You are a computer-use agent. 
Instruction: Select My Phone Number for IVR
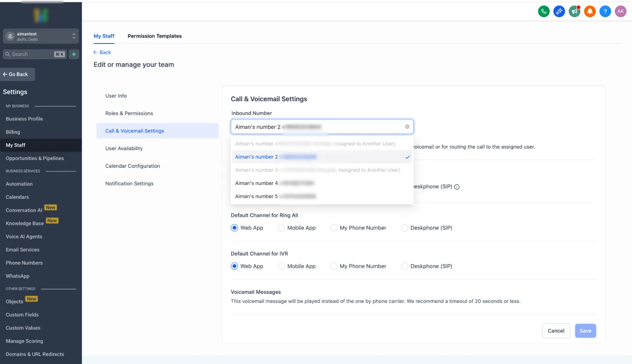[x=334, y=266]
